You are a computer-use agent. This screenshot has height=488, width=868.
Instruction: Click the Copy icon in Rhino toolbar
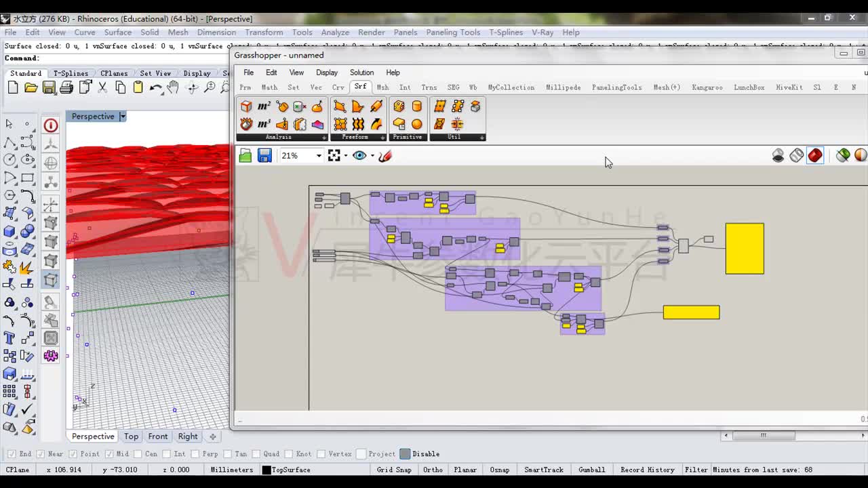[x=120, y=87]
